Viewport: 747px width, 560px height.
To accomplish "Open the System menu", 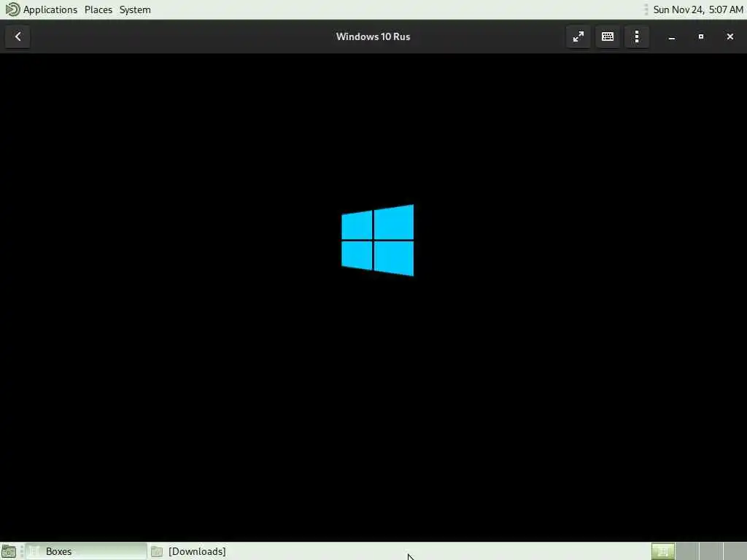I will [135, 9].
